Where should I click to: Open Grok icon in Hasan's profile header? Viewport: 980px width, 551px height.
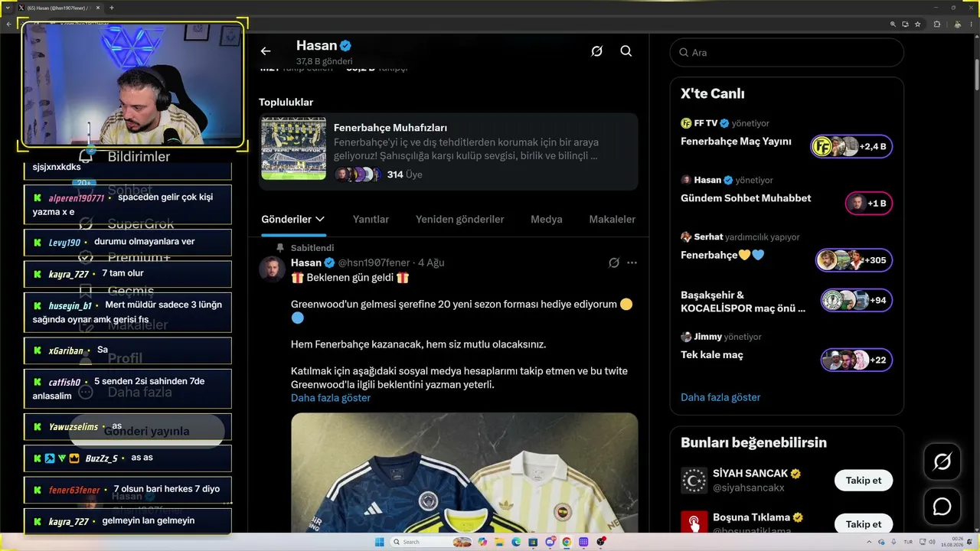[596, 51]
